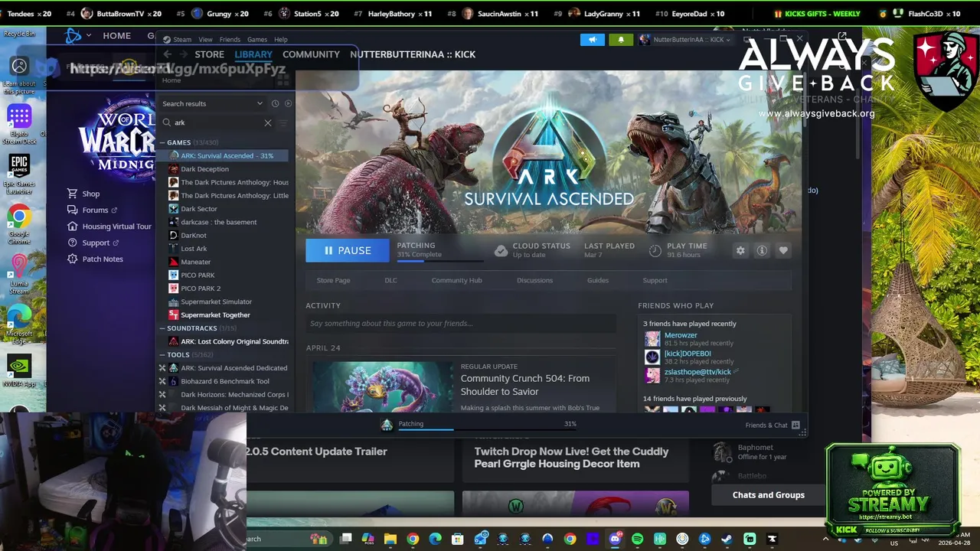Add ARK to favorites heart icon

tap(783, 250)
